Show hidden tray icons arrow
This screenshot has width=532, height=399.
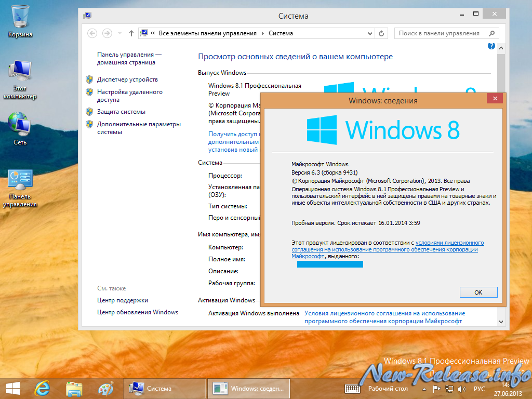click(x=424, y=389)
